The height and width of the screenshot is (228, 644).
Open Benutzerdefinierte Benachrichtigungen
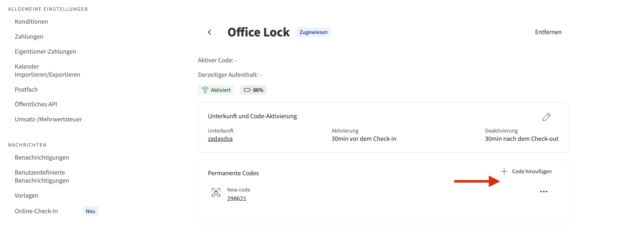pyautogui.click(x=42, y=176)
